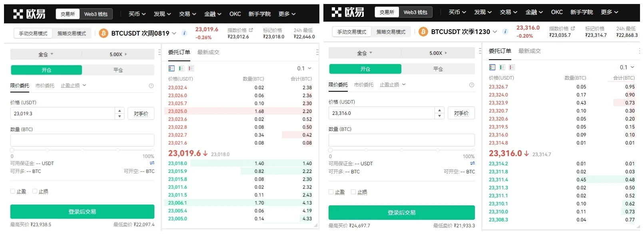644x235 pixels.
Task: Expand the 全仓 margin mode dropdown in 次周0819 panel
Action: coord(46,54)
